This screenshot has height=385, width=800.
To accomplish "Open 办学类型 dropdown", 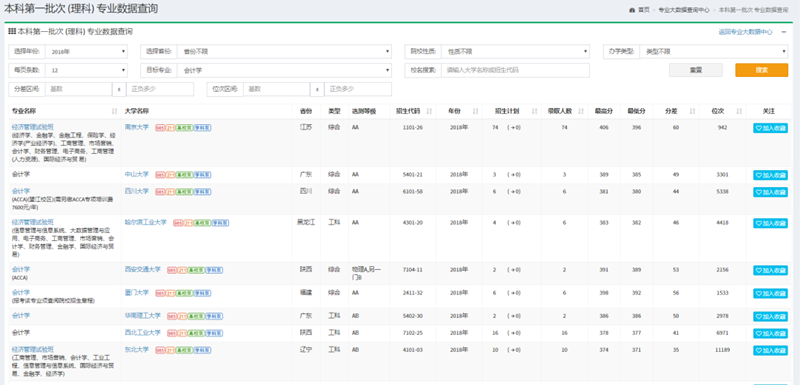I will pos(713,52).
